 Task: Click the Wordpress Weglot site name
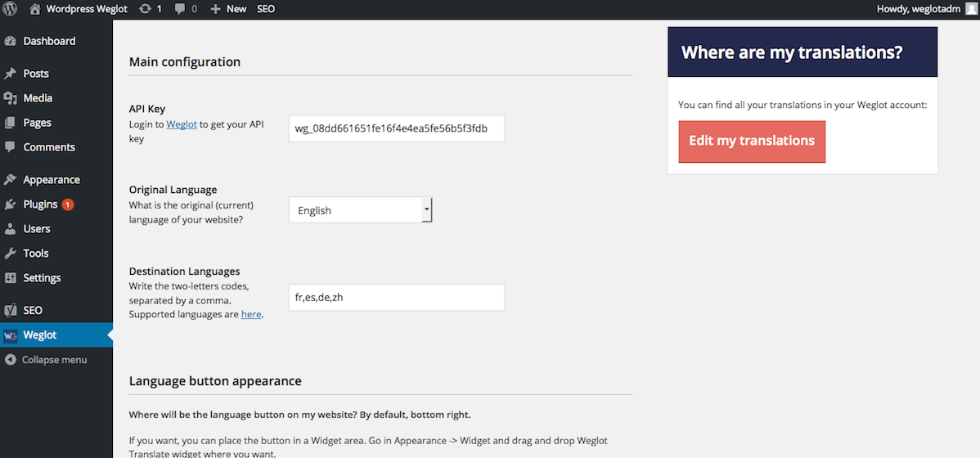[x=87, y=9]
